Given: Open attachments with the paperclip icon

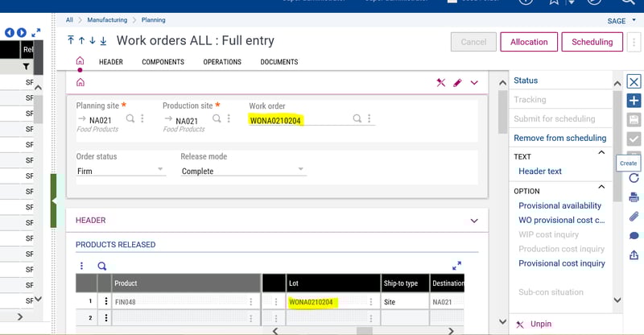Looking at the screenshot, I should click(x=634, y=216).
